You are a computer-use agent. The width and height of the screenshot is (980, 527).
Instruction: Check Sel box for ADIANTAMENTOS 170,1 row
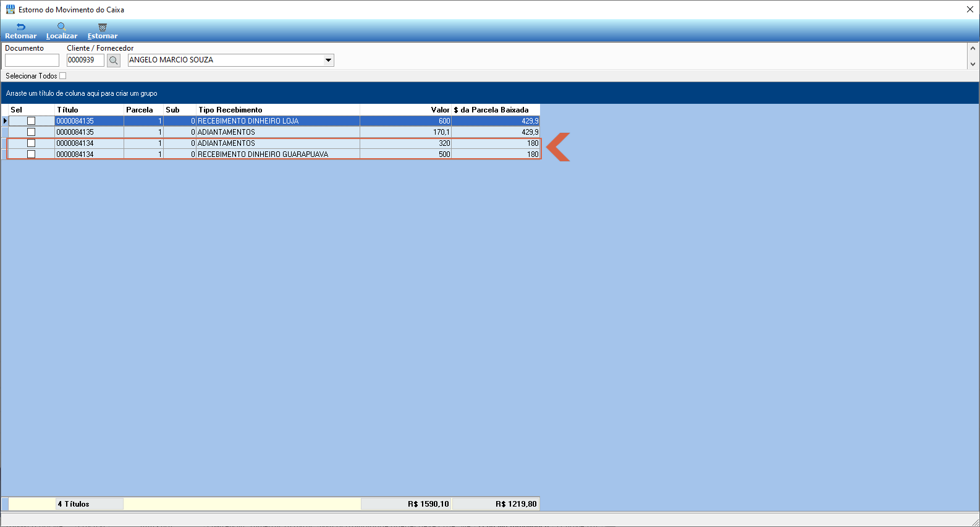[31, 132]
